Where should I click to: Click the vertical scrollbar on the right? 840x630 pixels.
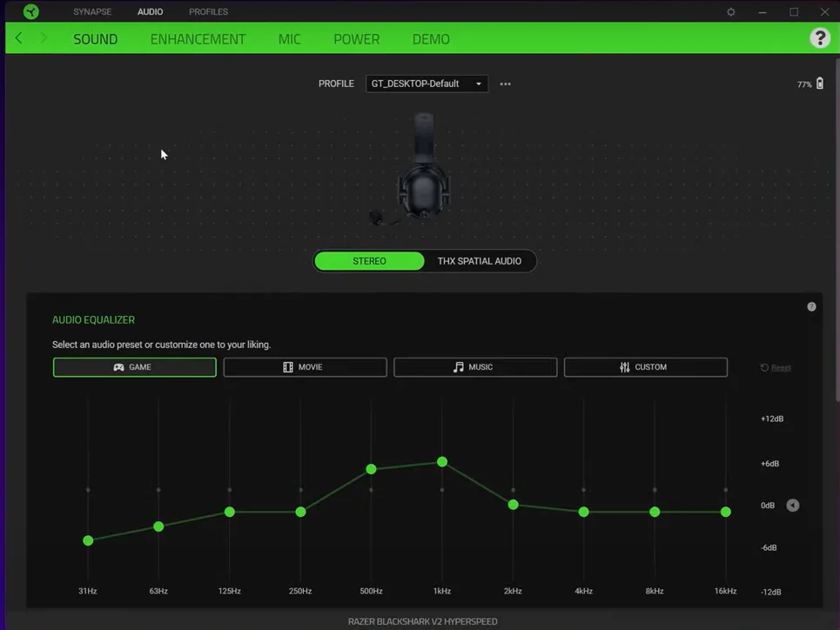click(x=837, y=231)
